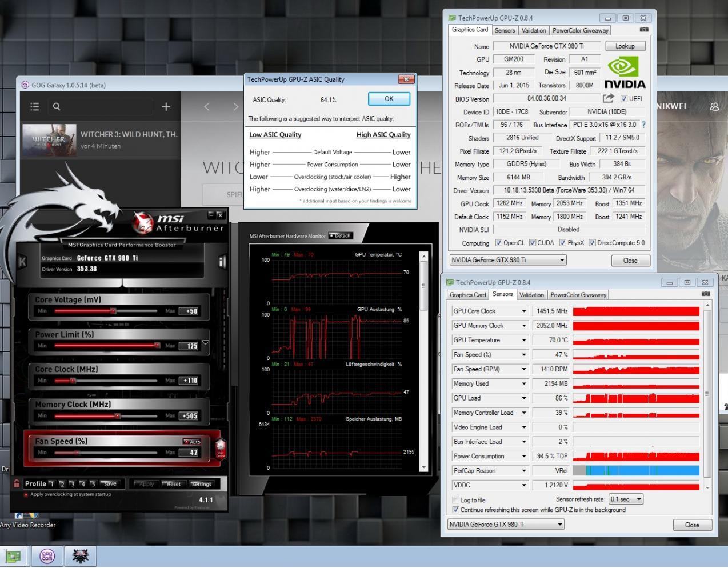Image resolution: width=728 pixels, height=568 pixels.
Task: Toggle the DirectCompute 5.0 checkbox
Action: coord(593,243)
